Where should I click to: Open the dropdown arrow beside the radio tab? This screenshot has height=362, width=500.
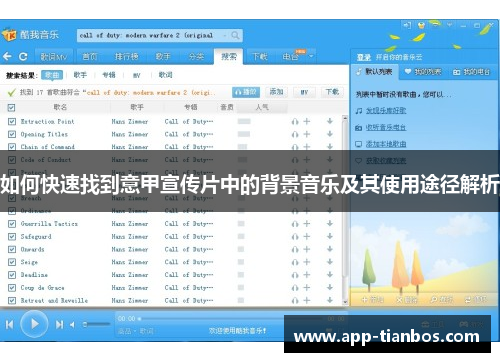(x=311, y=56)
